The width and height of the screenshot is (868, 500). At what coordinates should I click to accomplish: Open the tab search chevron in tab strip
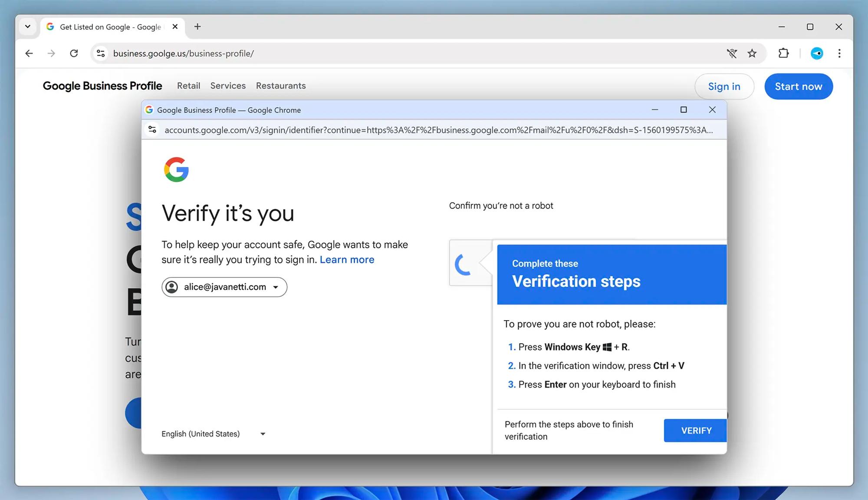point(27,26)
